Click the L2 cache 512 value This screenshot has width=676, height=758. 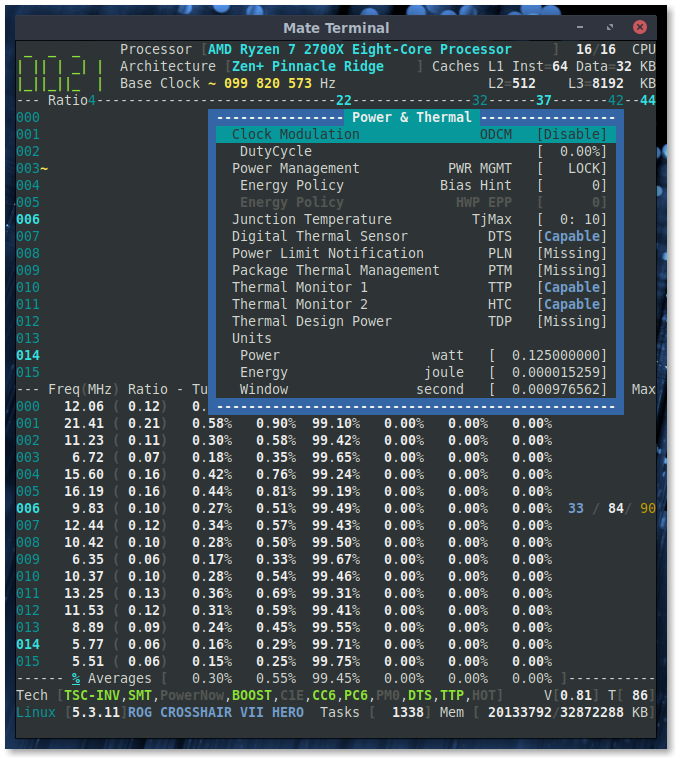point(524,83)
